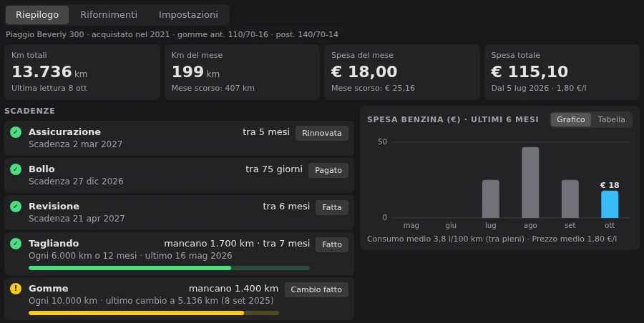The height and width of the screenshot is (323, 644).
Task: Click the Pagato button for Bollo
Action: coord(328,170)
